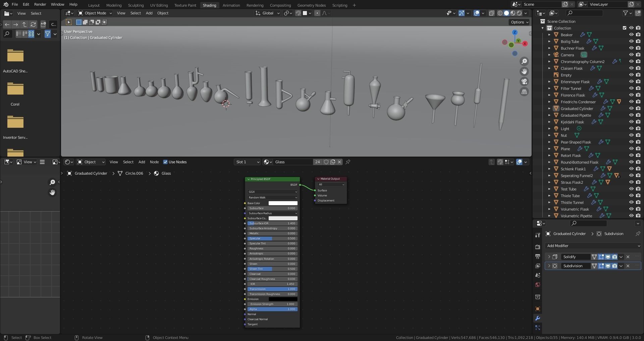Image resolution: width=644 pixels, height=341 pixels.
Task: Click the outliner filter funnel icon
Action: tap(626, 13)
